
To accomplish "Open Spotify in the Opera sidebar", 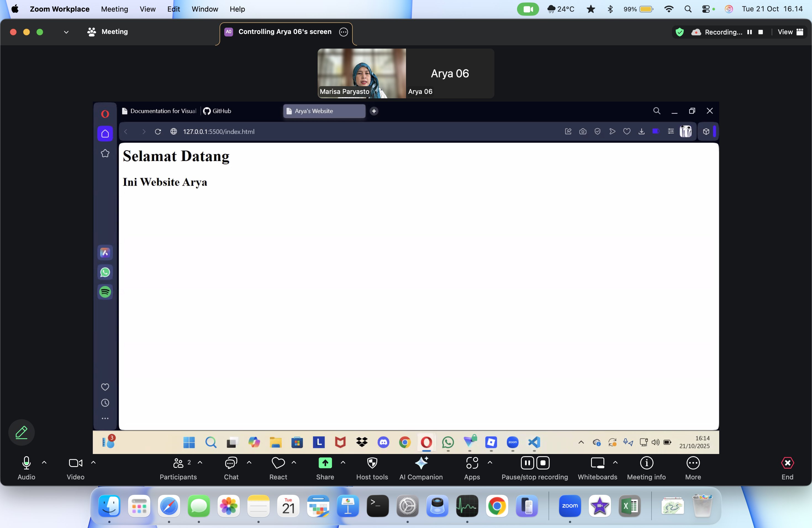I will coord(105,292).
